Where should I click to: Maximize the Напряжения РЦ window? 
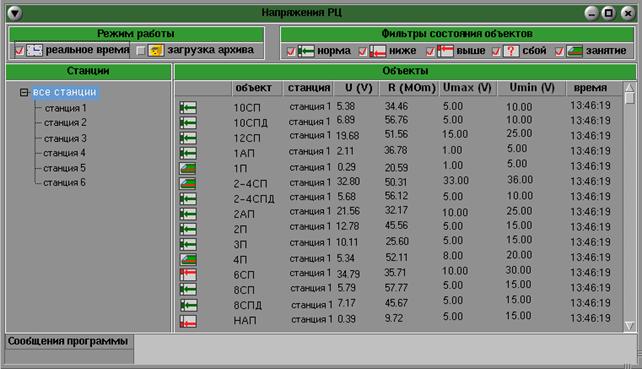point(609,13)
